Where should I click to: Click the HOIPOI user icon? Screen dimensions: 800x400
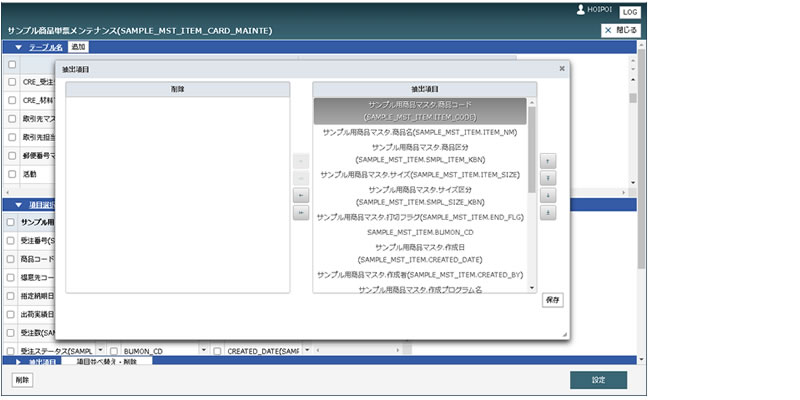tap(581, 10)
